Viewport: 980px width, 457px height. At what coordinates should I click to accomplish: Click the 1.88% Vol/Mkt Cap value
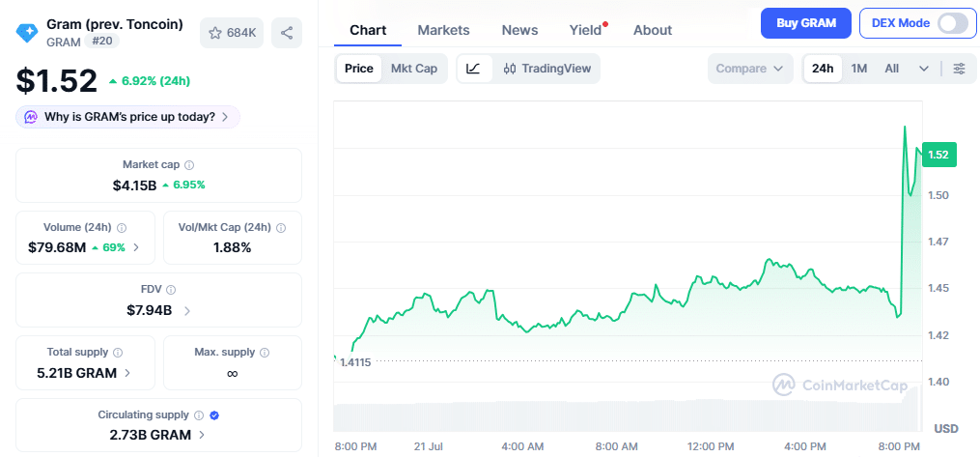coord(232,247)
